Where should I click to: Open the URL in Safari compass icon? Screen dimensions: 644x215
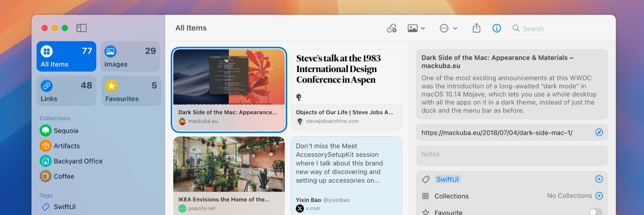click(599, 133)
